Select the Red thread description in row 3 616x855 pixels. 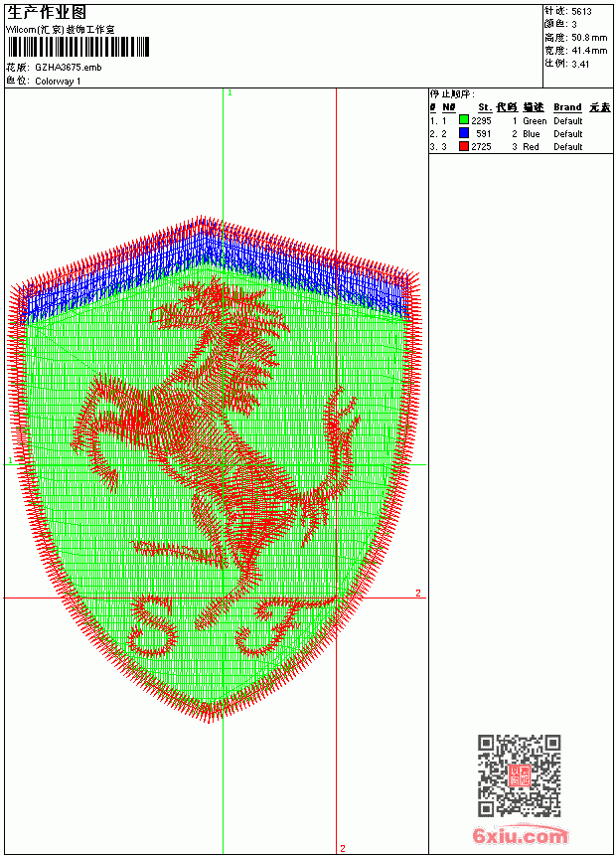click(x=531, y=147)
